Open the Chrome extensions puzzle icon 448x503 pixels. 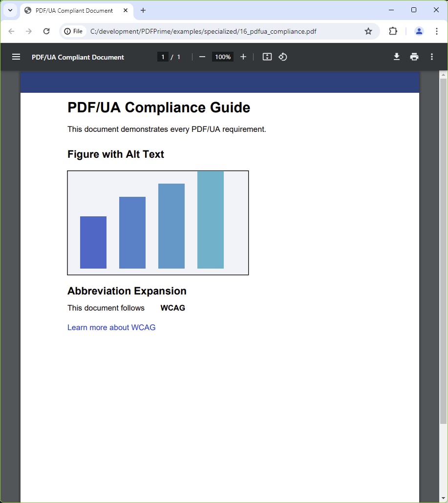tap(393, 31)
